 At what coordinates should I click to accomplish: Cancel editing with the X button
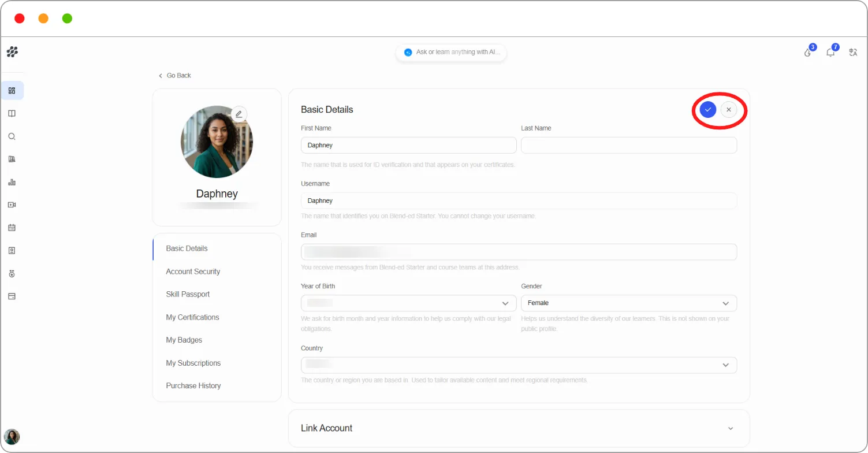coord(729,110)
